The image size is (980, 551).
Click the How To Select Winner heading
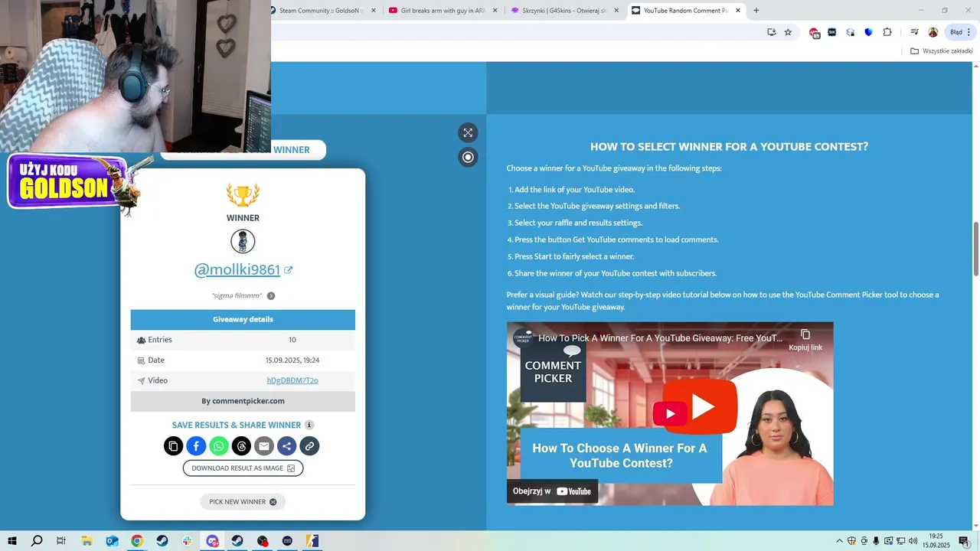pos(729,147)
